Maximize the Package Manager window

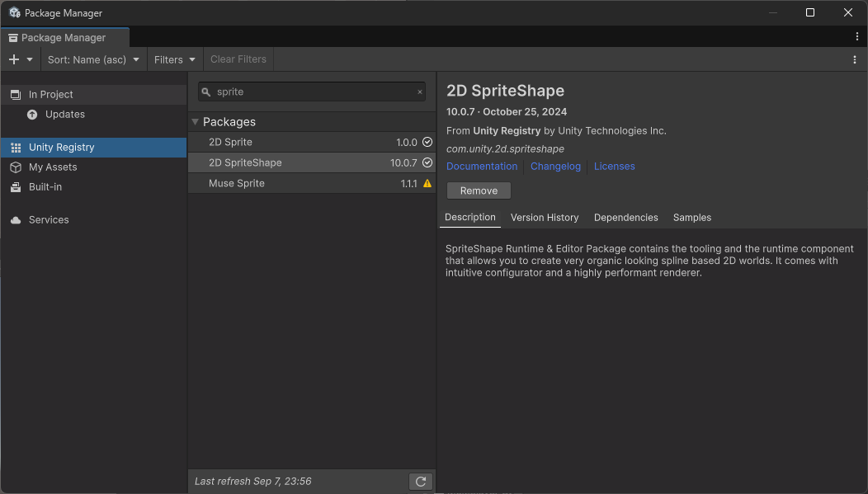pos(810,12)
